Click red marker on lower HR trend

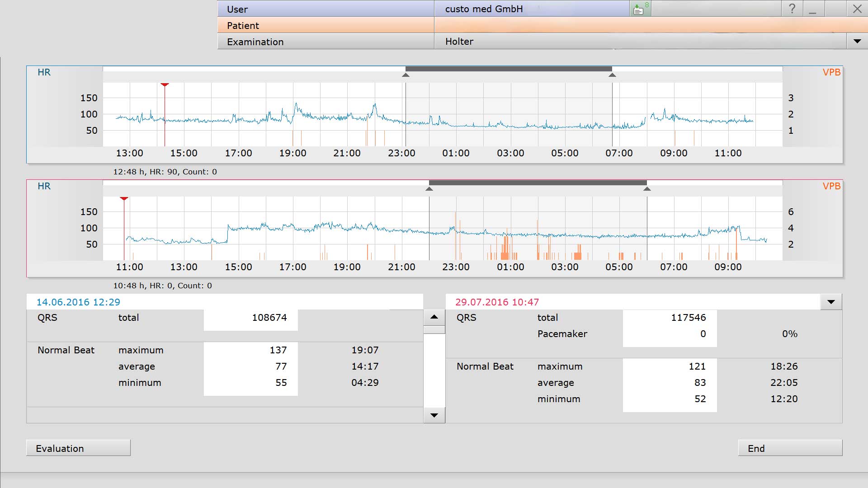point(124,199)
